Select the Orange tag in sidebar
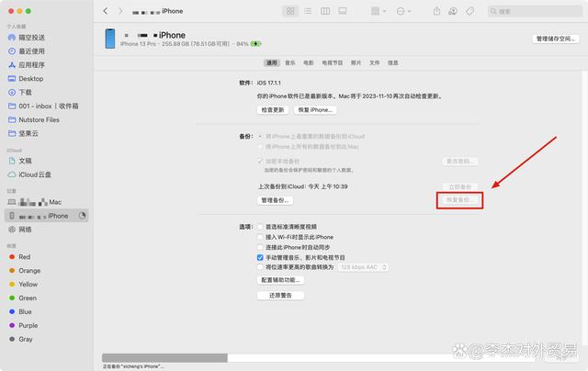This screenshot has width=588, height=371. pos(25,271)
